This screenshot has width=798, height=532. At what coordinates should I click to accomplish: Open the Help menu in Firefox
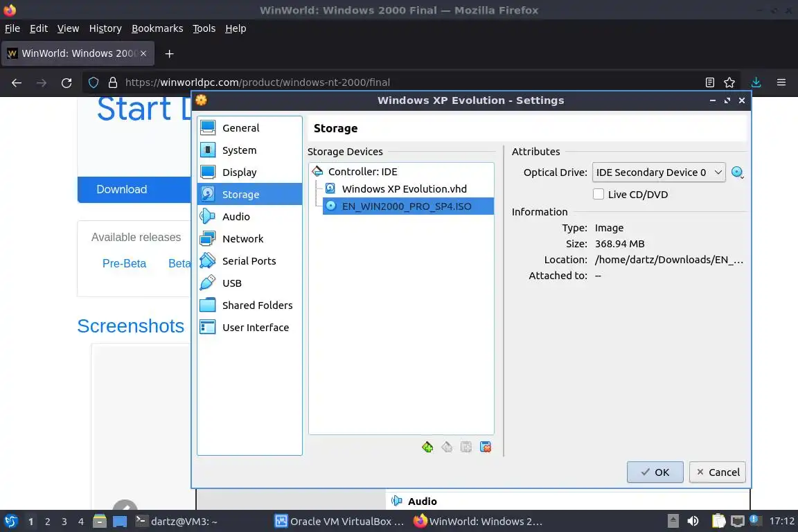236,28
